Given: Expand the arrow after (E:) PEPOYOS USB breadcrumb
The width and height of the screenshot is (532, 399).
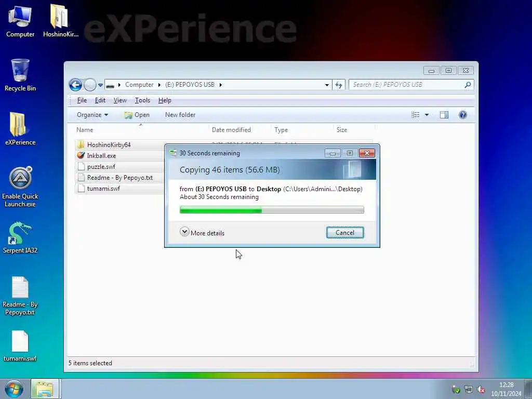Looking at the screenshot, I should click(x=220, y=85).
